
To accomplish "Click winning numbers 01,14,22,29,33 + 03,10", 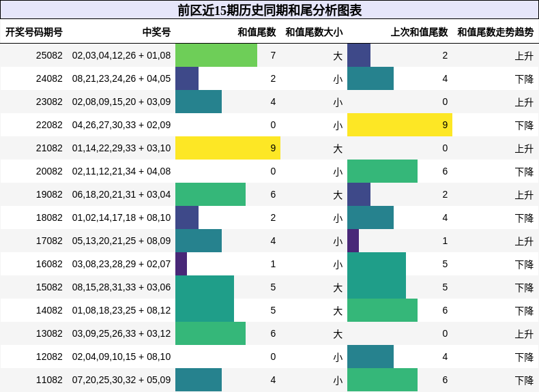I will pyautogui.click(x=121, y=148).
